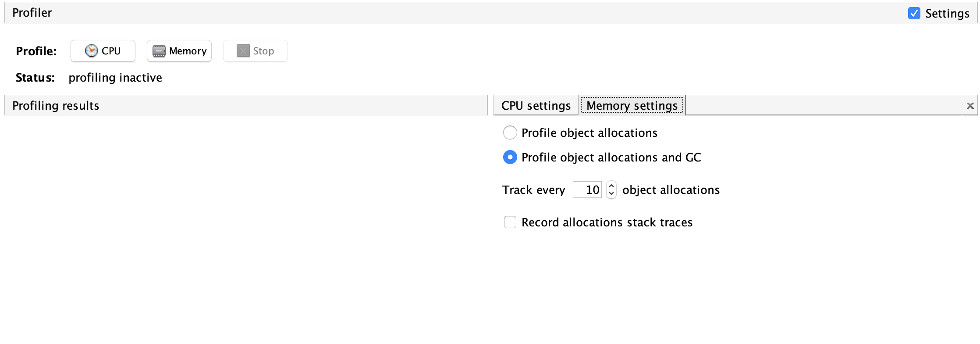Click the Track every number field
This screenshot has width=980, height=344.
pyautogui.click(x=587, y=190)
